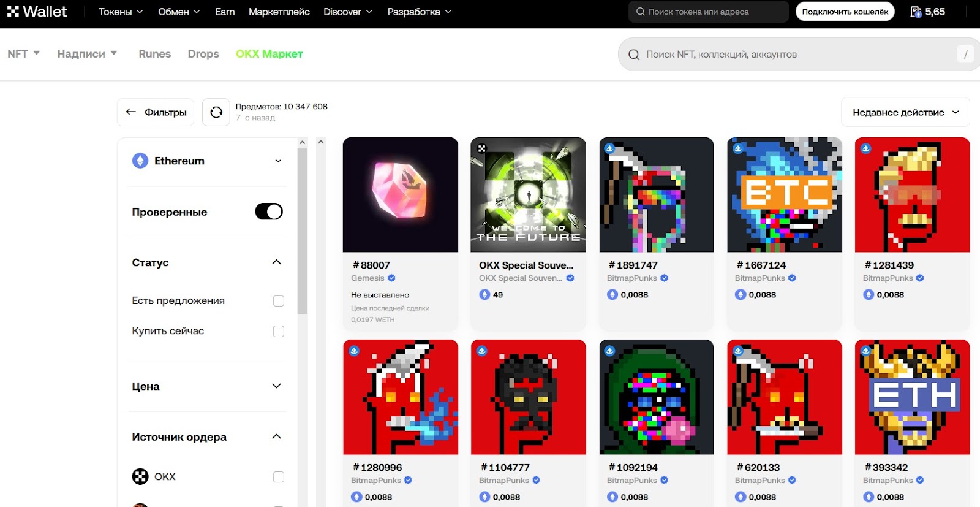Click the verified badge on OKX Special Souven...
The height and width of the screenshot is (507, 980).
(570, 278)
